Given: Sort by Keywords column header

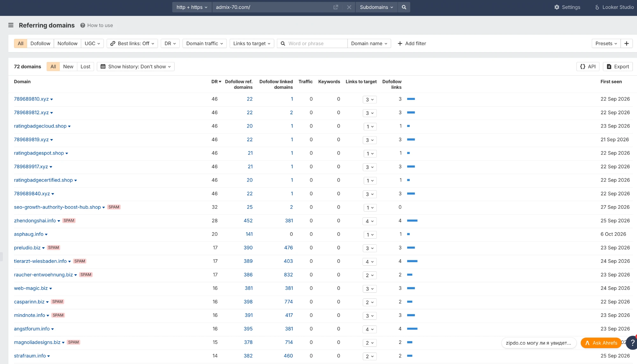Looking at the screenshot, I should tap(329, 82).
